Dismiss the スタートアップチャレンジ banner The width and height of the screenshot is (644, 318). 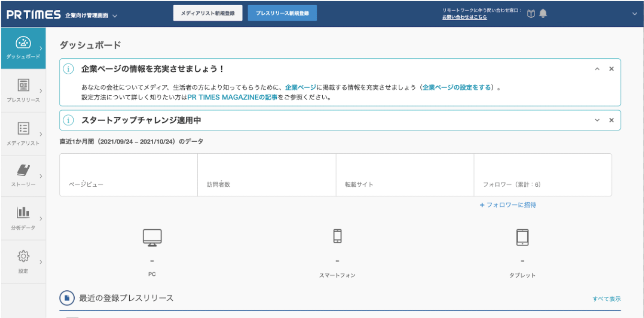click(x=611, y=120)
